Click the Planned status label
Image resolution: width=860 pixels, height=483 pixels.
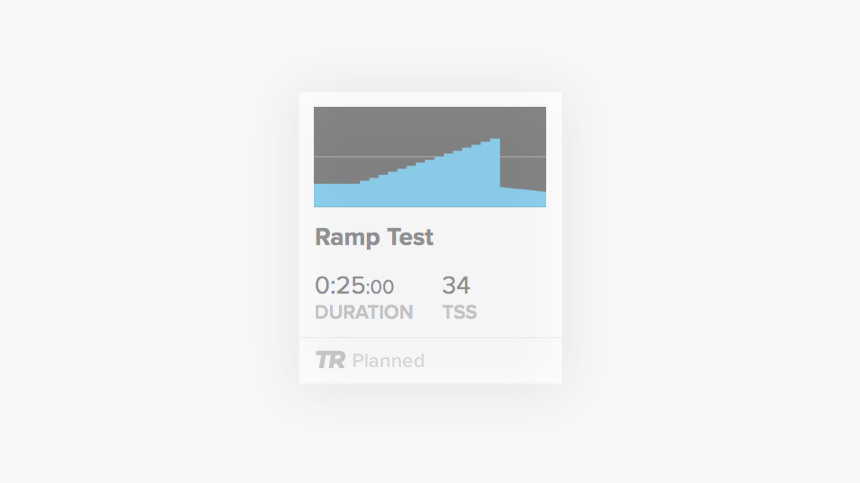[x=388, y=361]
